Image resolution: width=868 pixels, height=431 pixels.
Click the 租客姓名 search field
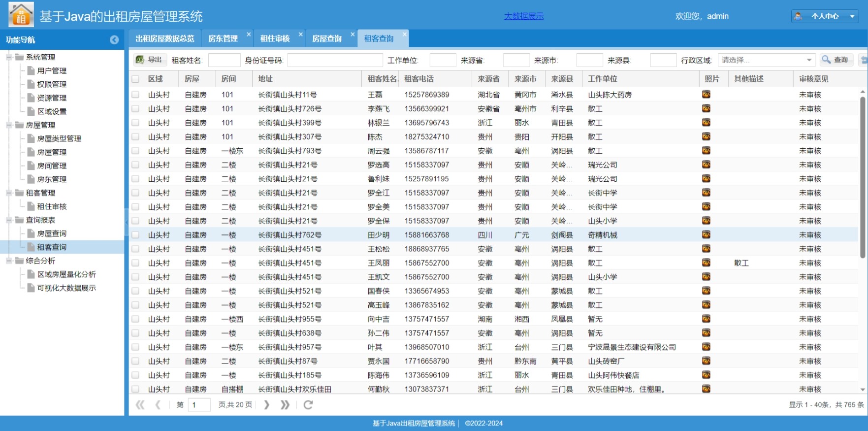[x=225, y=60]
